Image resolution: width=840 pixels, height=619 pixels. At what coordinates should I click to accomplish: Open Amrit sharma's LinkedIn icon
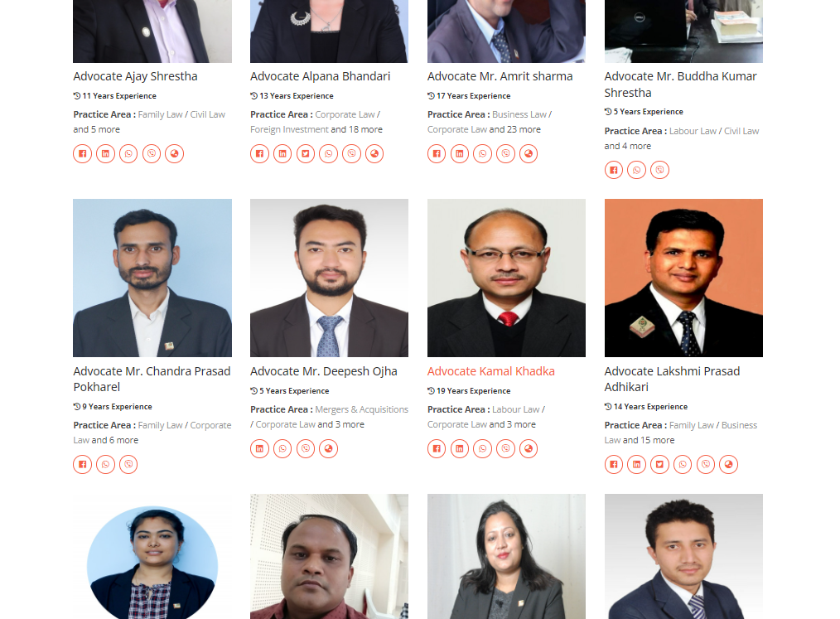click(460, 154)
